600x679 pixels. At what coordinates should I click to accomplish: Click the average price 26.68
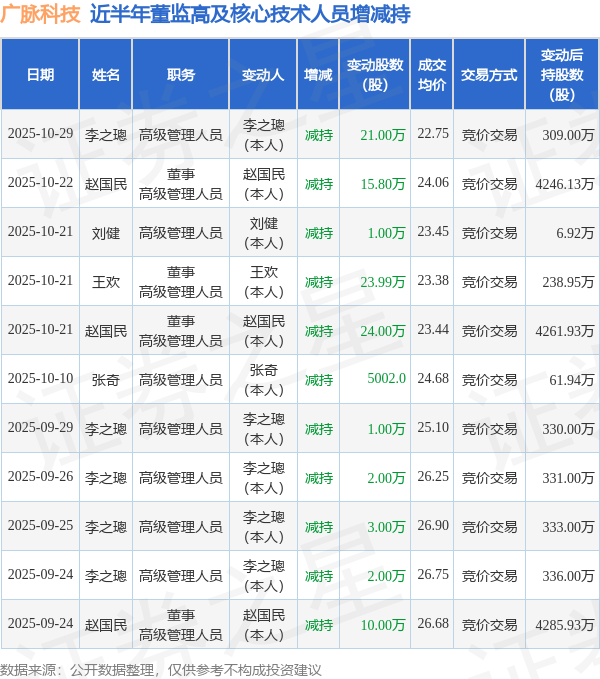click(433, 623)
